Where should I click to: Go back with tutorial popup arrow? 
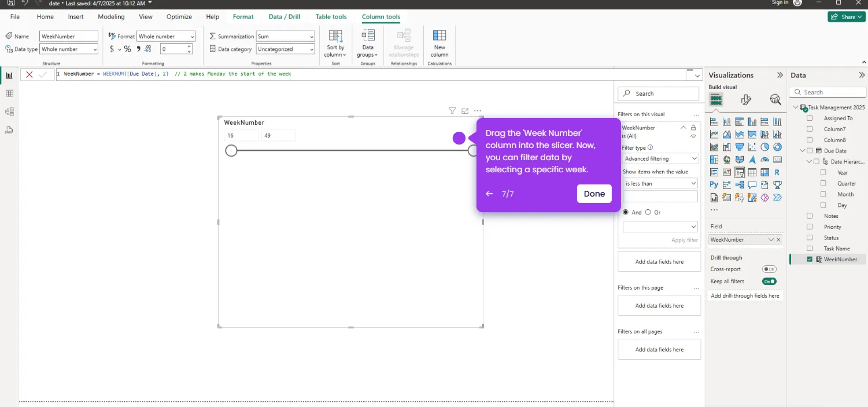(x=489, y=194)
